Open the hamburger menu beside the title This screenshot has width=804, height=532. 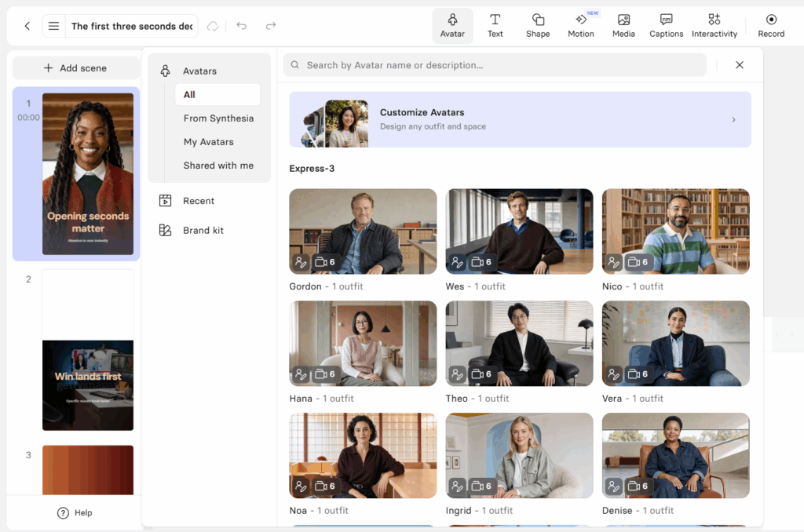53,26
